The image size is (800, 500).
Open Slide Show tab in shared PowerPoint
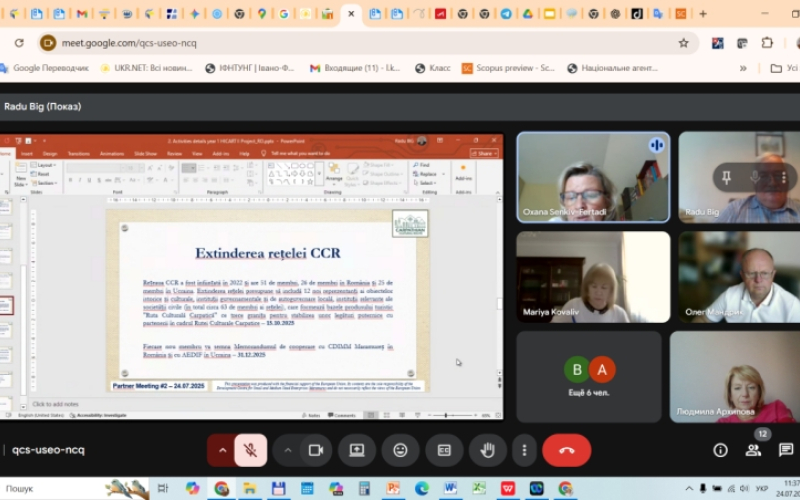pyautogui.click(x=145, y=154)
